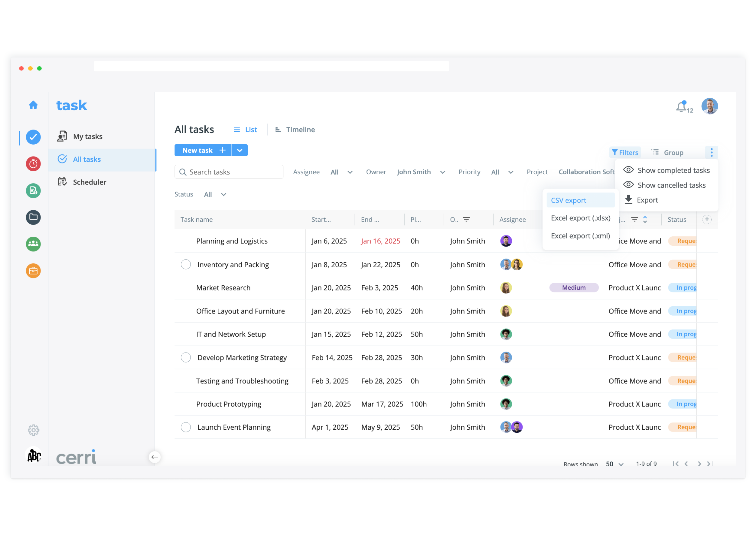756x555 pixels.
Task: Click the three-dot more options icon
Action: click(x=711, y=153)
